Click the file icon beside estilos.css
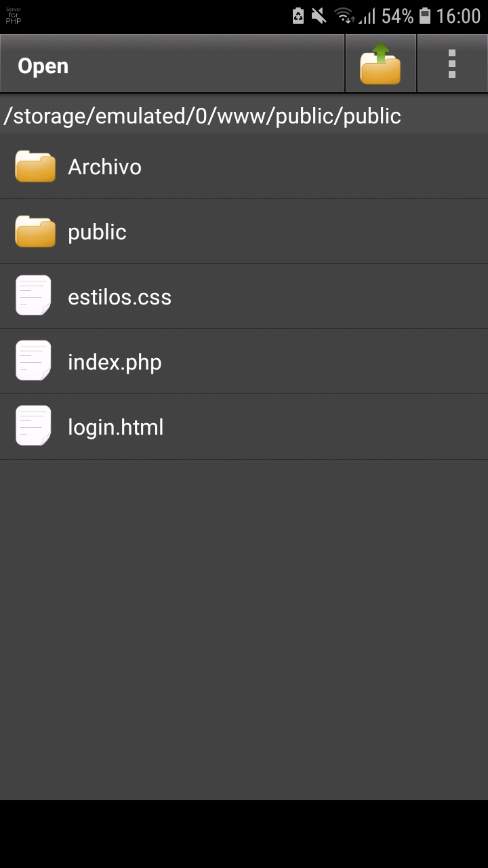The height and width of the screenshot is (868, 488). click(x=33, y=295)
